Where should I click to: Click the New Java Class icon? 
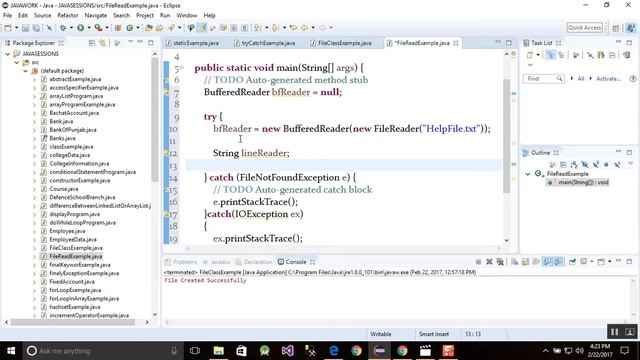click(130, 28)
